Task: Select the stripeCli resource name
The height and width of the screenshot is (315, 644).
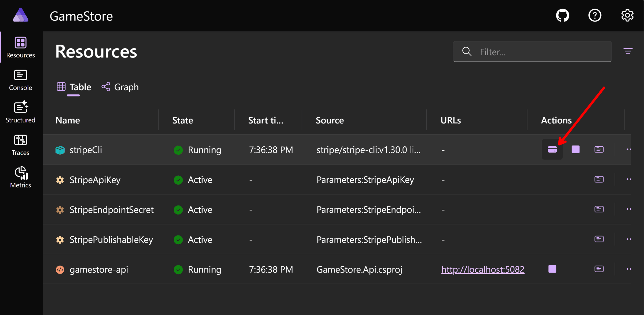Action: tap(86, 150)
